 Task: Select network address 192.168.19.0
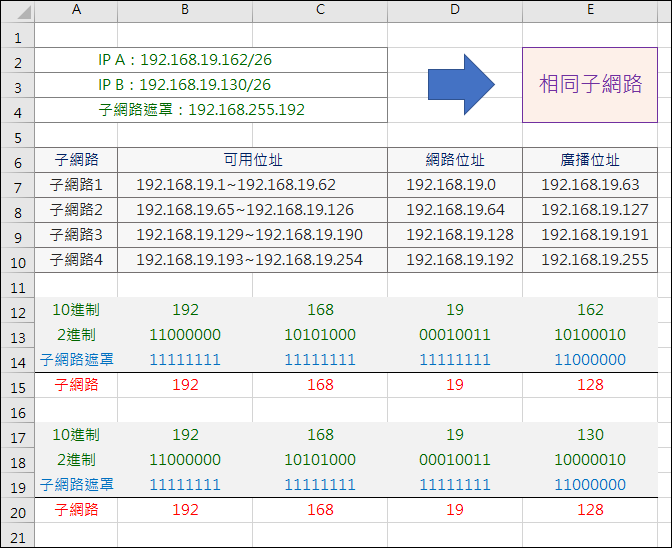455,185
